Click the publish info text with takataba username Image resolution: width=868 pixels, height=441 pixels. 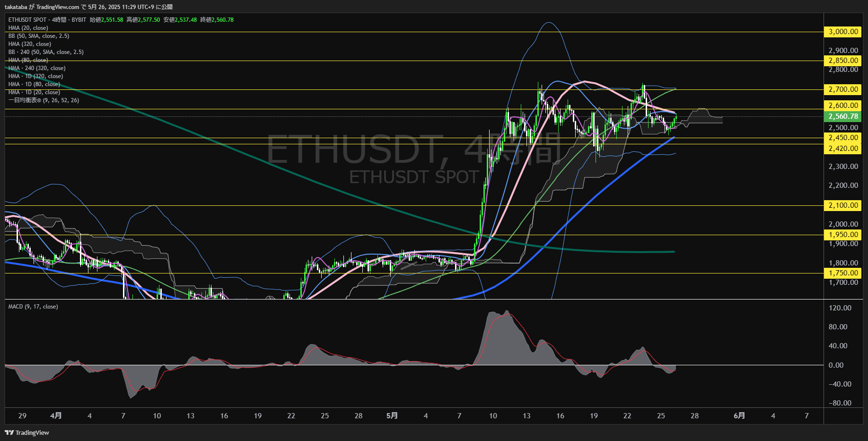pyautogui.click(x=88, y=7)
